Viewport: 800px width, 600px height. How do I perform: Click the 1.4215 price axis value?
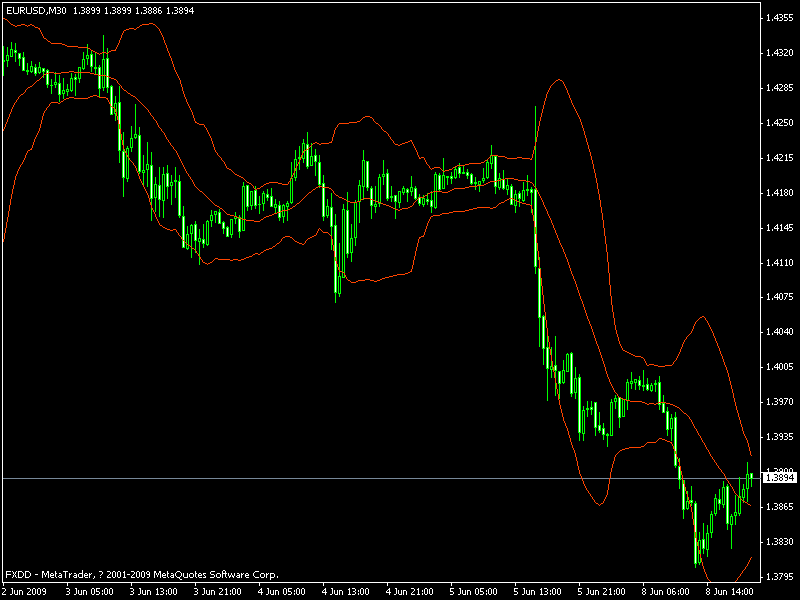coord(780,158)
